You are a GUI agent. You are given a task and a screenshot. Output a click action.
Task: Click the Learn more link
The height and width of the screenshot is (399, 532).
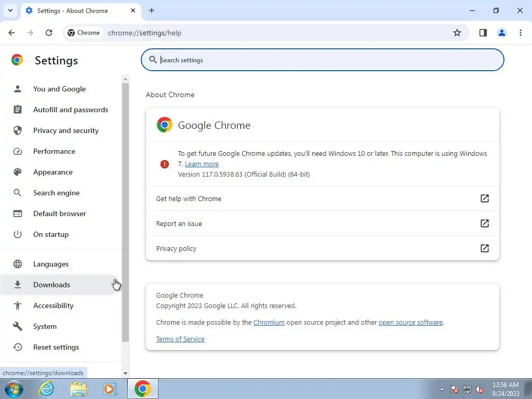pos(202,164)
